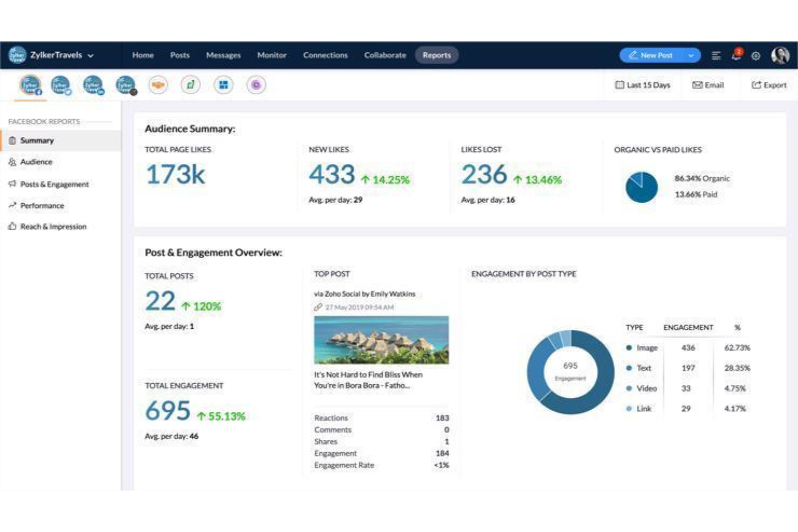Open the notifications bell
Viewport: 798px width, 532px height.
pos(737,55)
